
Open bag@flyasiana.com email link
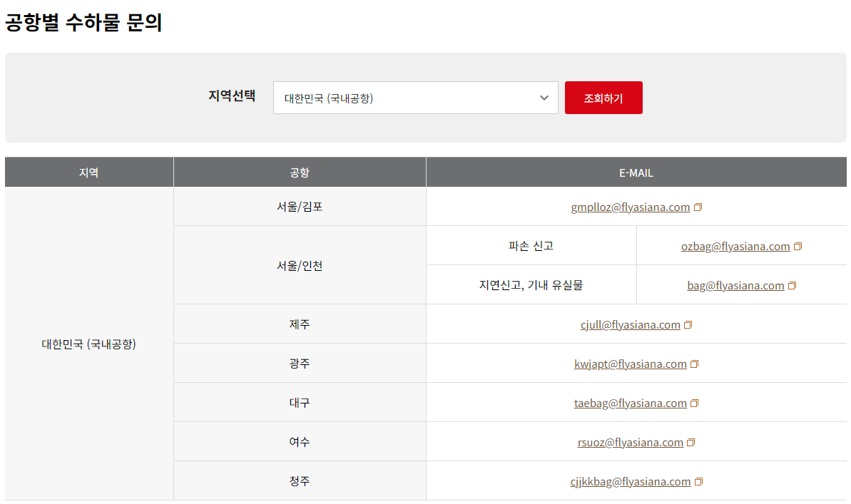pyautogui.click(x=735, y=285)
